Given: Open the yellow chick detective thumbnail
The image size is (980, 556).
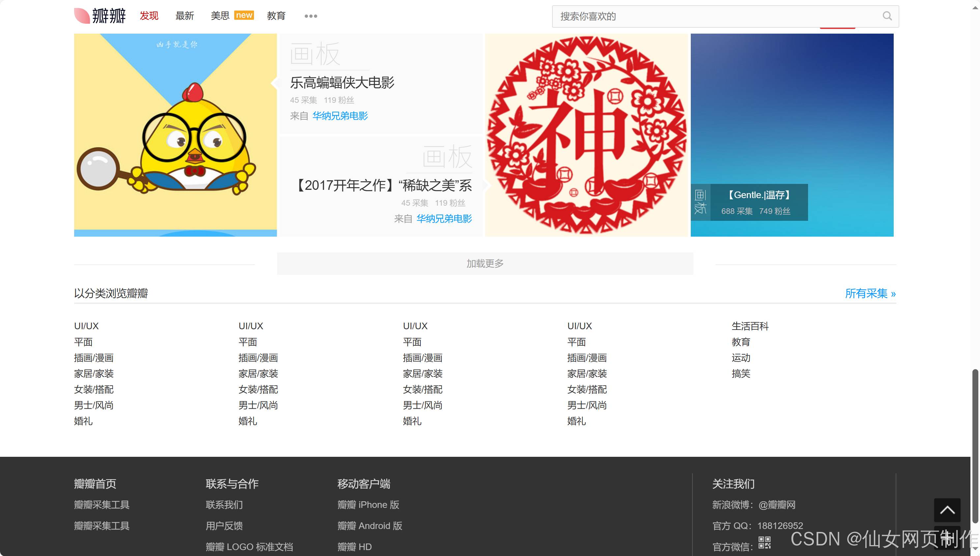Looking at the screenshot, I should pyautogui.click(x=175, y=135).
